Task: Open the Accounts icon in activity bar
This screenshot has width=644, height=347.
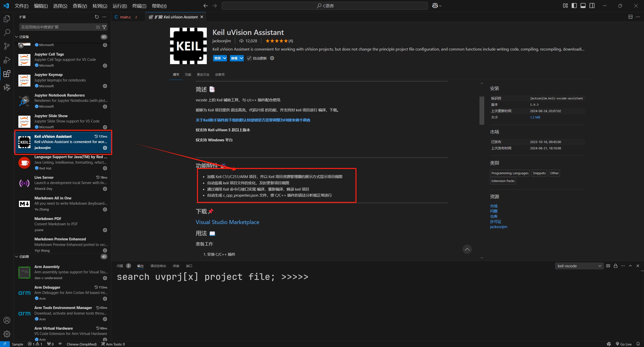Action: pos(7,320)
